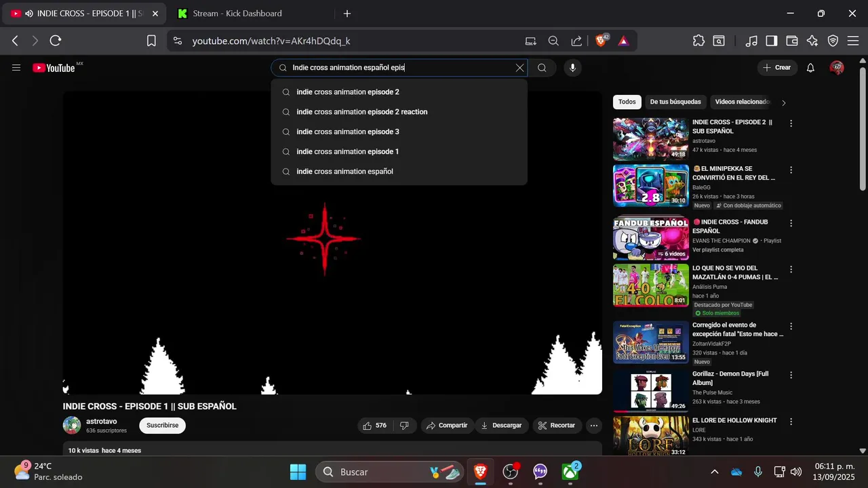Open INDIE CROSS - EPISODE 2 thumbnail
Screen dimensions: 868x488
coord(651,140)
